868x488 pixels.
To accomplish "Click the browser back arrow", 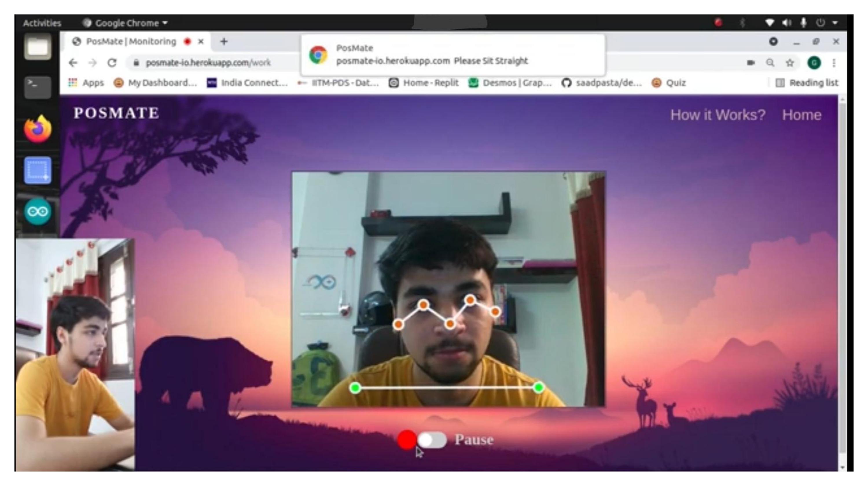I will click(x=73, y=63).
